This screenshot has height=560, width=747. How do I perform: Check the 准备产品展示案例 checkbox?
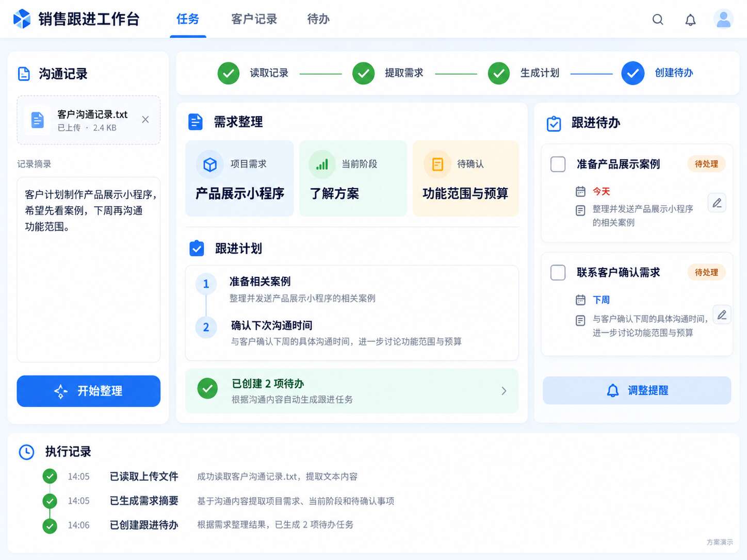pyautogui.click(x=558, y=164)
